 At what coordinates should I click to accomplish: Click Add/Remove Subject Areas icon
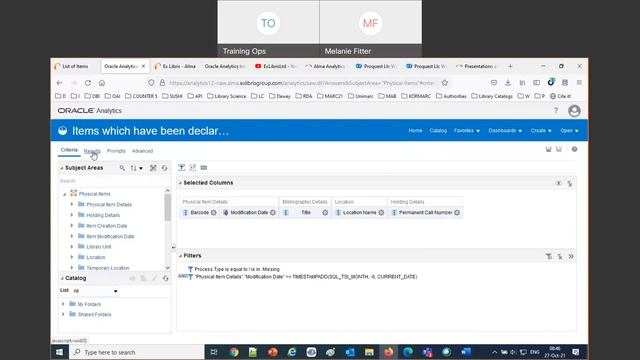153,168
